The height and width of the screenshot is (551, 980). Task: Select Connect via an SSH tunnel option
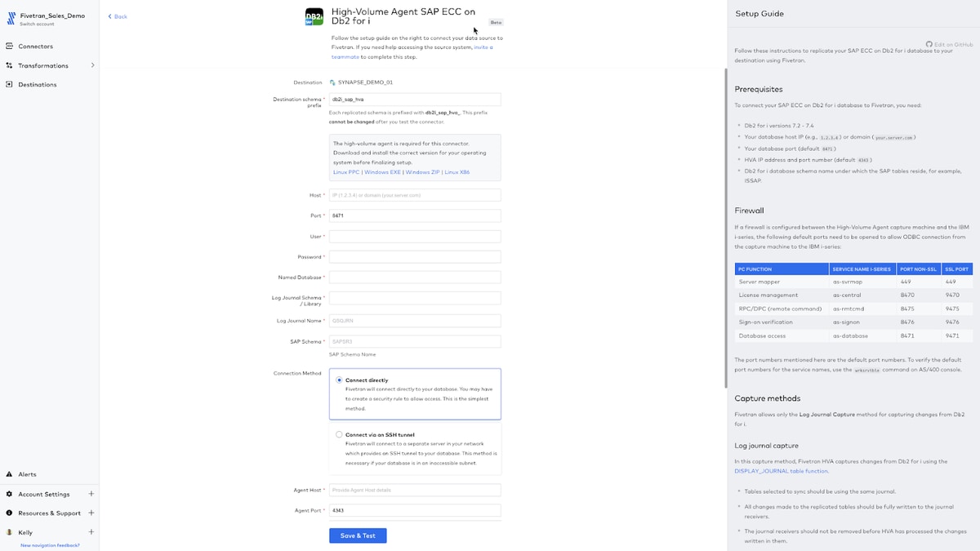click(x=339, y=434)
